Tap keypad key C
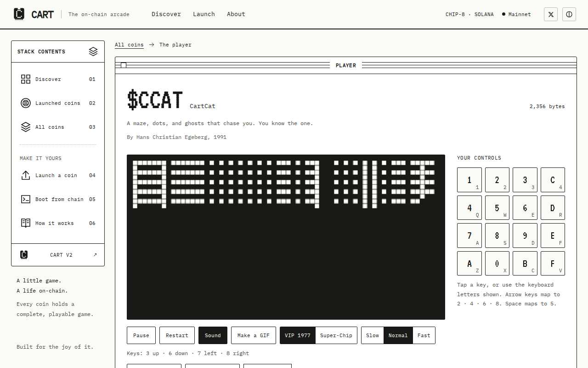 (x=553, y=180)
